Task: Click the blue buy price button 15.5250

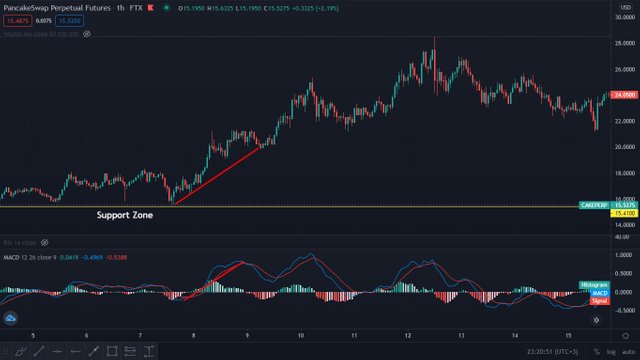Action: click(x=69, y=21)
